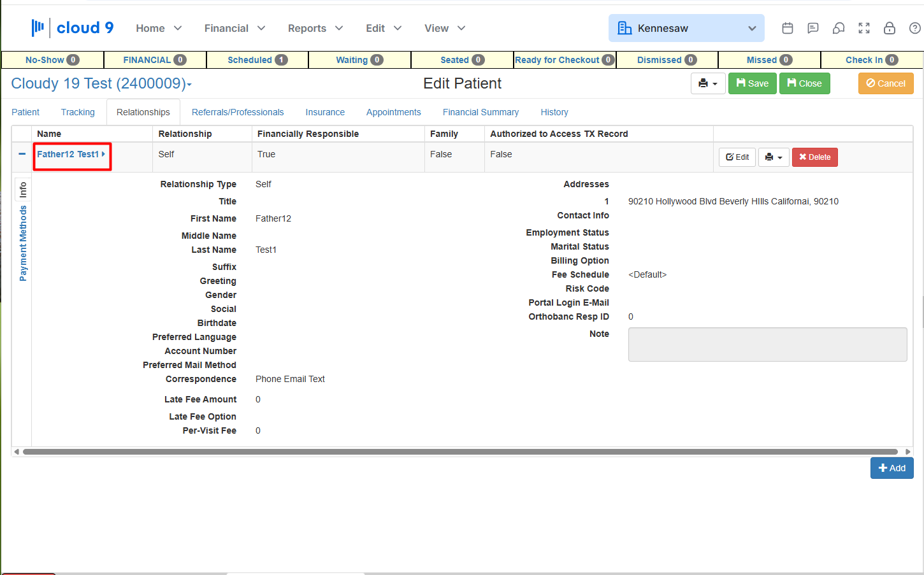
Task: Select the vertical Payment Methods tab
Action: pos(23,243)
